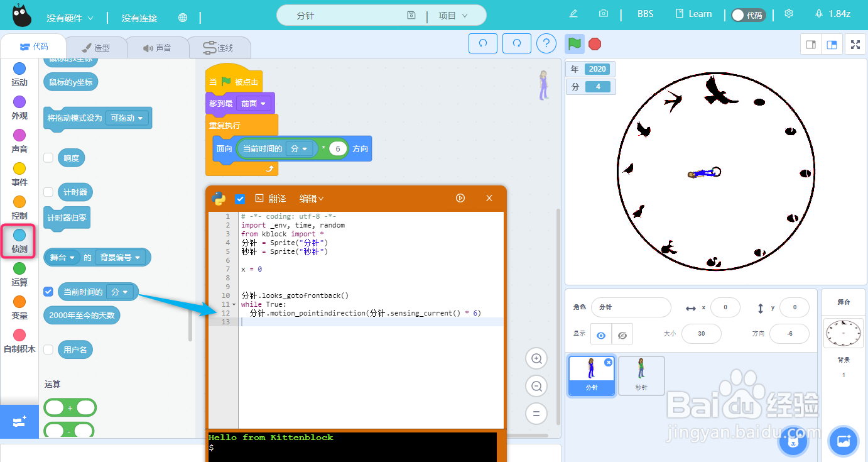
Task: Click add sprite cat button
Action: click(793, 441)
